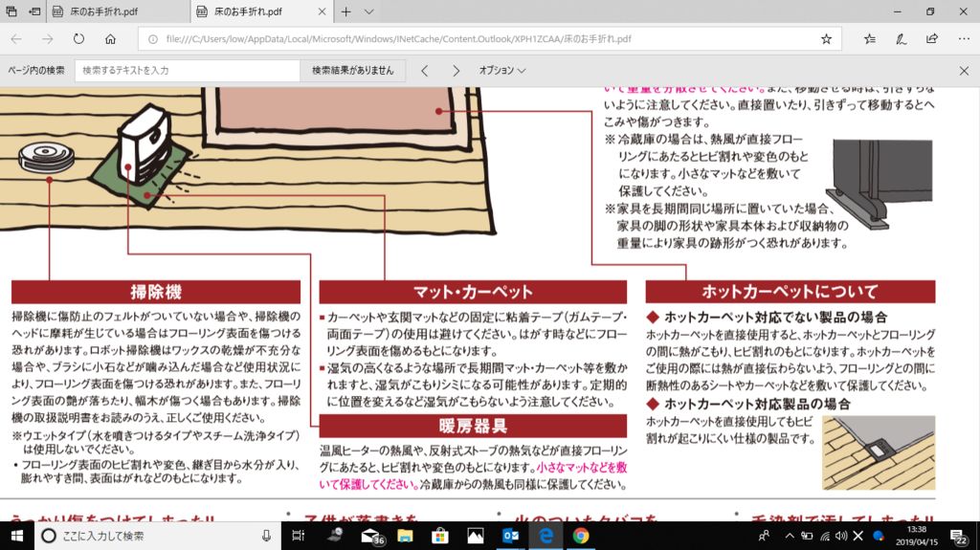Click the ホットカーペット対応でない製品の場合 heading
The height and width of the screenshot is (550, 980).
pyautogui.click(x=775, y=317)
